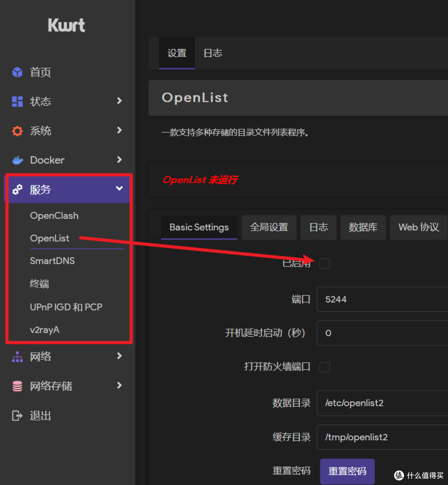Expand the 状态 section chevron
Viewport: 448px width, 485px height.
coord(119,102)
